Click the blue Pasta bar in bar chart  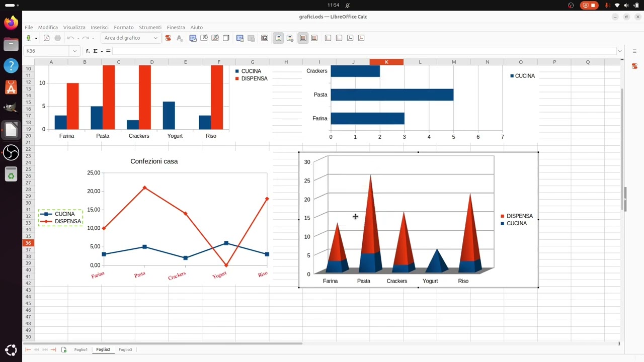click(x=392, y=95)
